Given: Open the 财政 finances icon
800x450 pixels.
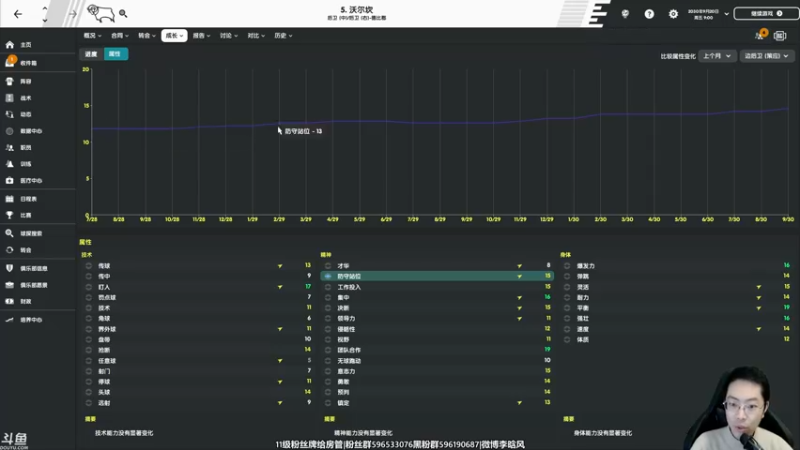Looking at the screenshot, I should (10, 302).
